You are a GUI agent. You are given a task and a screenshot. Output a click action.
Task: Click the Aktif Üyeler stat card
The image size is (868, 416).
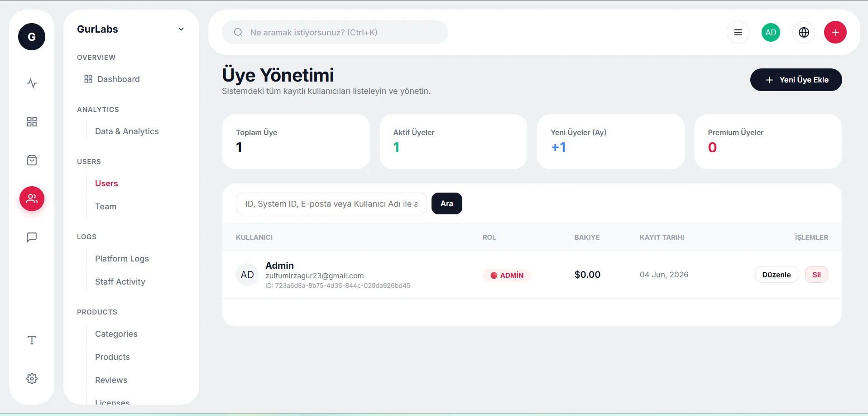point(453,141)
